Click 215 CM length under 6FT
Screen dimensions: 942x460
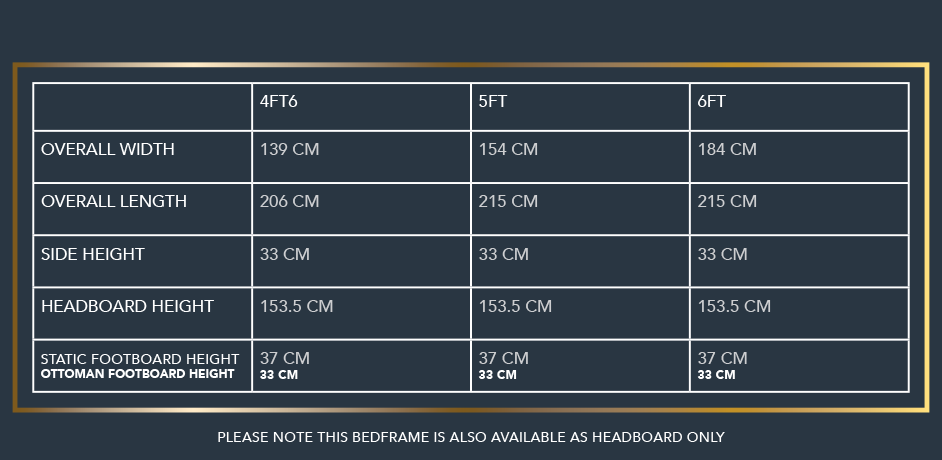(727, 202)
